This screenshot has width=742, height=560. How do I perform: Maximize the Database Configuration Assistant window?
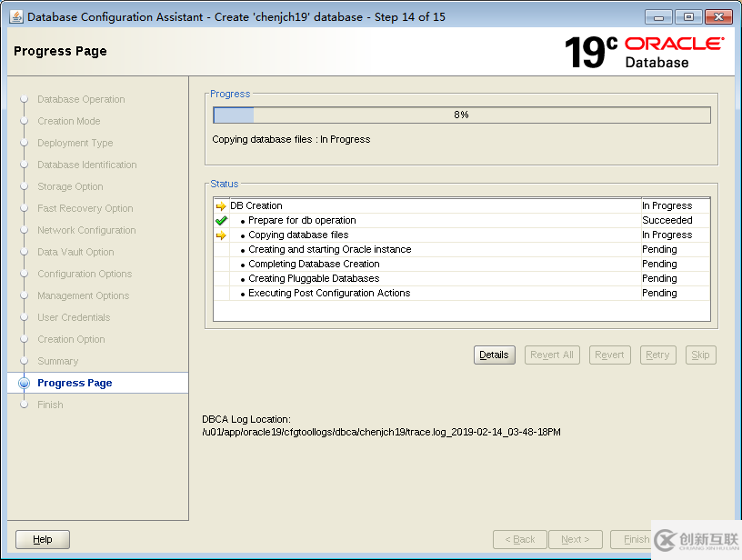coord(688,17)
